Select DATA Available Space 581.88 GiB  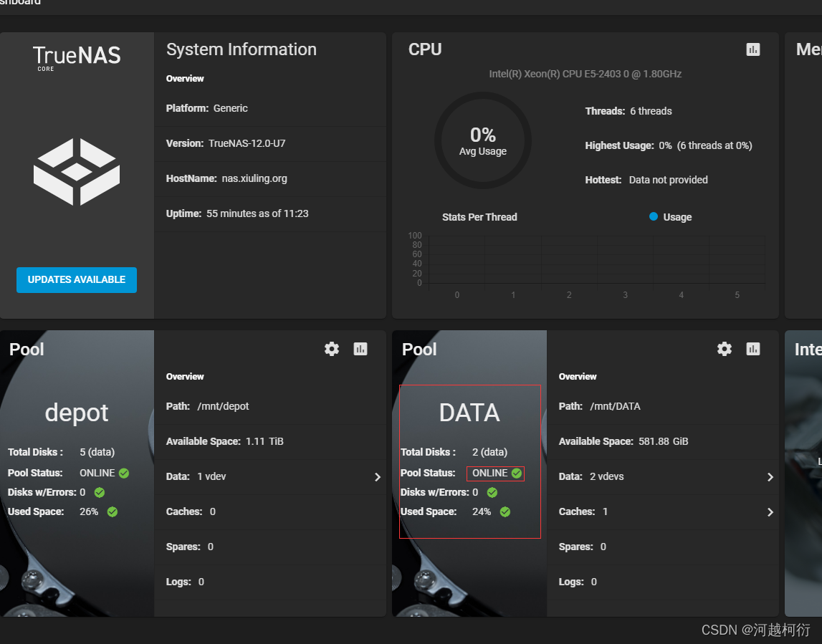coord(623,442)
